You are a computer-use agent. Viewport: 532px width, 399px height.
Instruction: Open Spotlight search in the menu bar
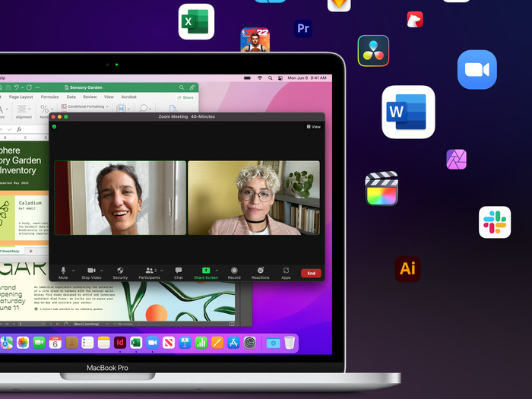(270, 78)
